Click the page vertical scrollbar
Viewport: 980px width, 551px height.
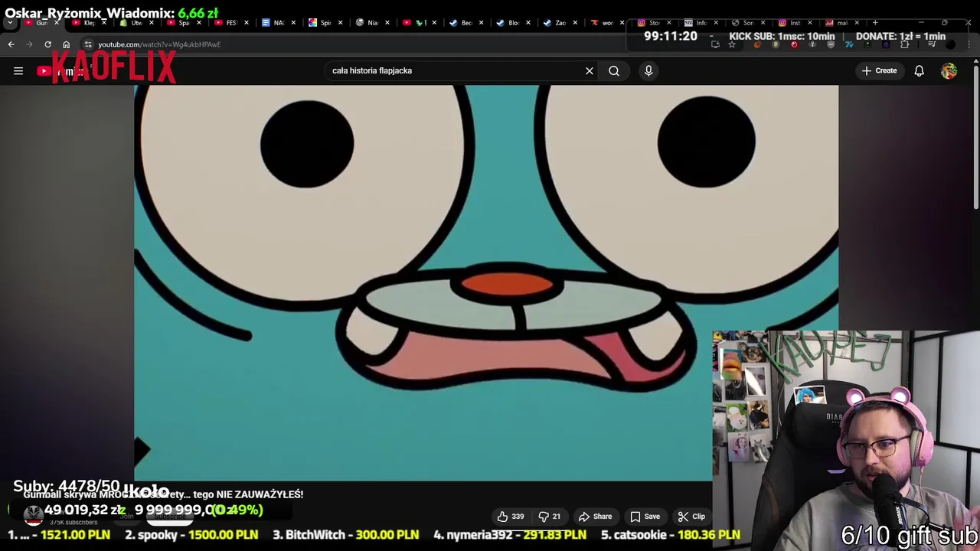[x=975, y=138]
